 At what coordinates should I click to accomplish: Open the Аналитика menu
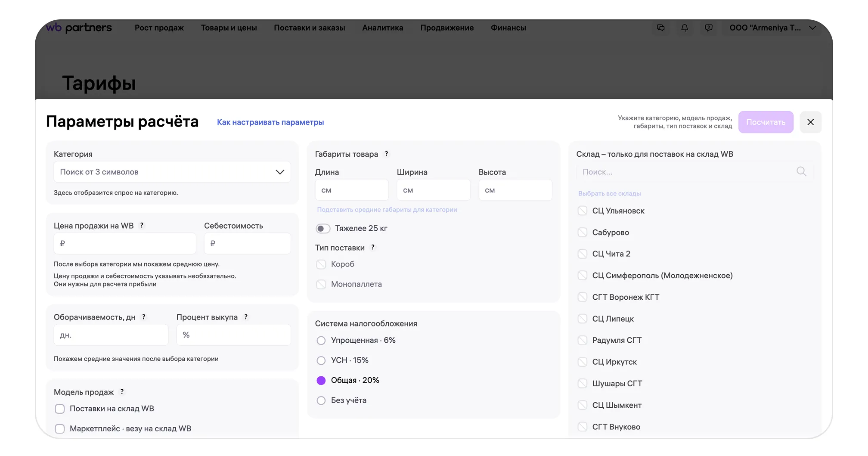382,28
